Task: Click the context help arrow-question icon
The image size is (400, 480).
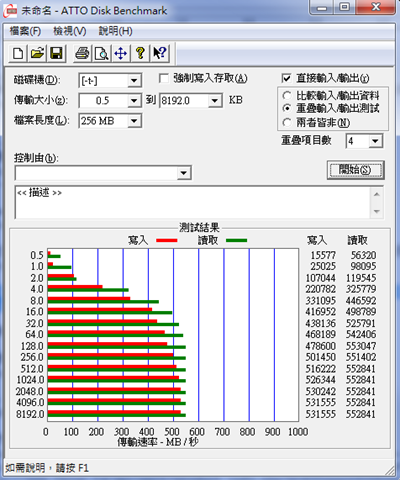Action: pos(160,53)
